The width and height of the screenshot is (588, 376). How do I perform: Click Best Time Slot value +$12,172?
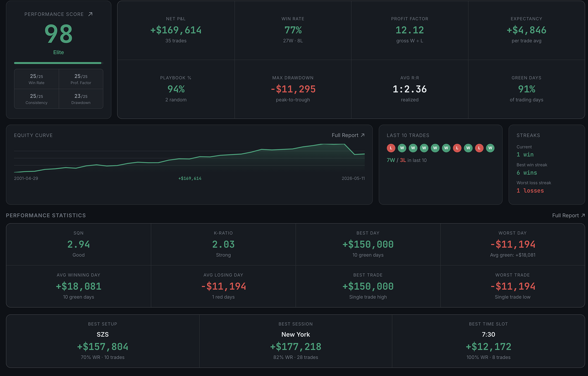[x=488, y=347]
